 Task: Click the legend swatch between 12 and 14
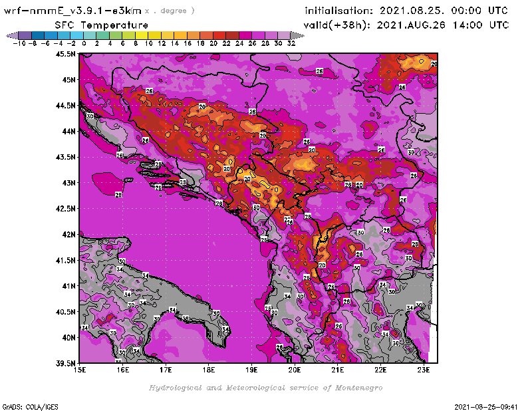click(x=168, y=35)
